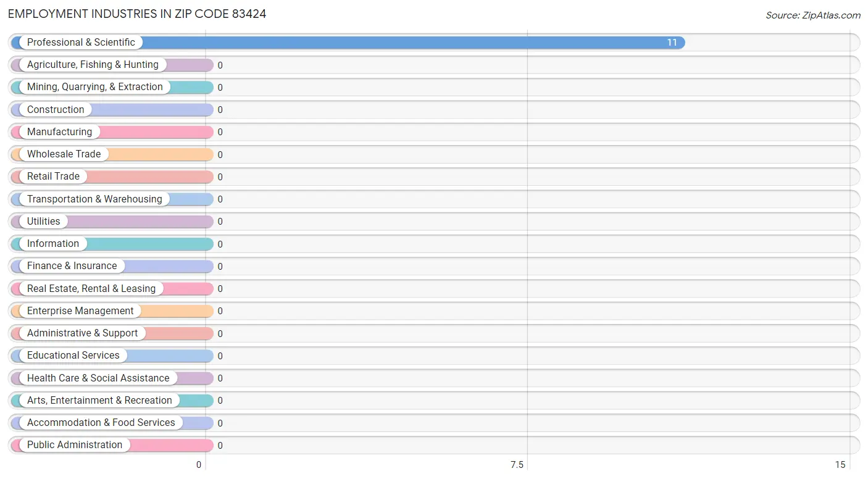Click the 0 value beside Public Administration
This screenshot has width=868, height=479.
(x=220, y=446)
